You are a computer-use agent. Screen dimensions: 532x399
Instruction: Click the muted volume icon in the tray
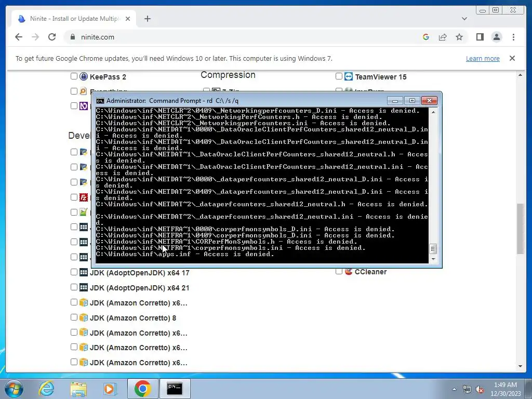[480, 390]
